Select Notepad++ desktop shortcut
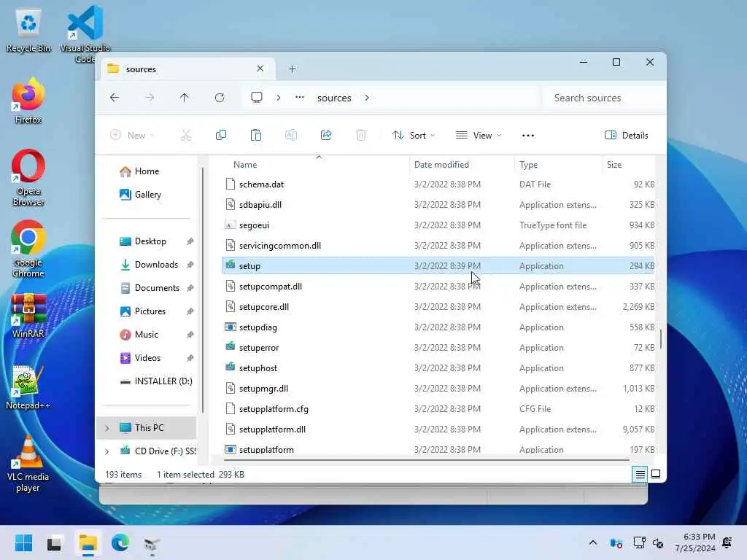 pyautogui.click(x=28, y=386)
